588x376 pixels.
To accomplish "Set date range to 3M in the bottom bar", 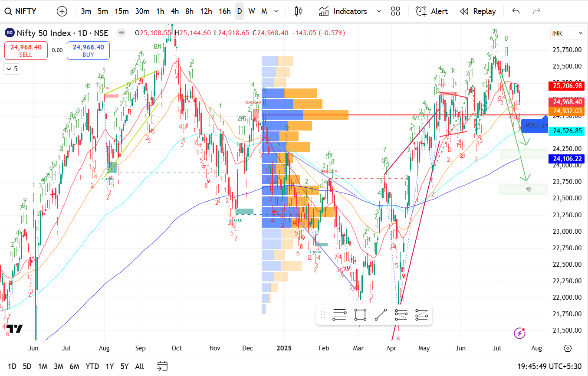I will (x=59, y=366).
